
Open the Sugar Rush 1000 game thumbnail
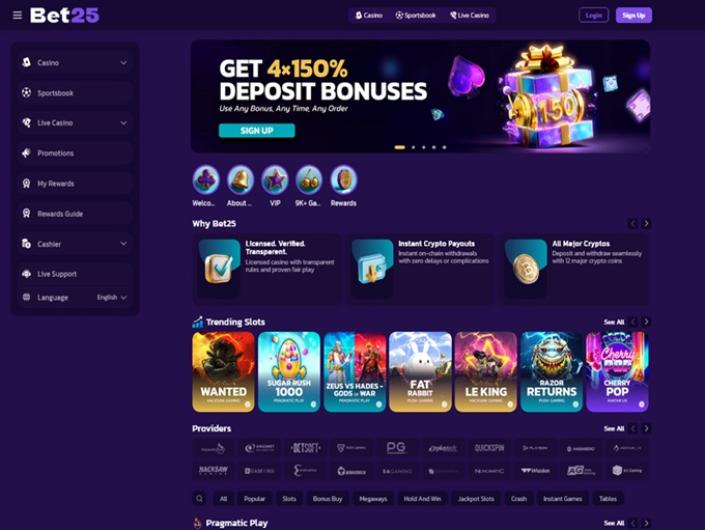[x=289, y=372]
